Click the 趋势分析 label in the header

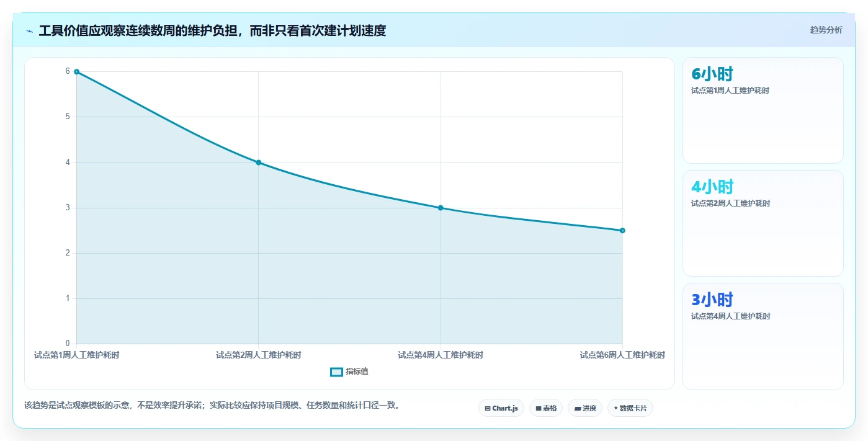[826, 30]
